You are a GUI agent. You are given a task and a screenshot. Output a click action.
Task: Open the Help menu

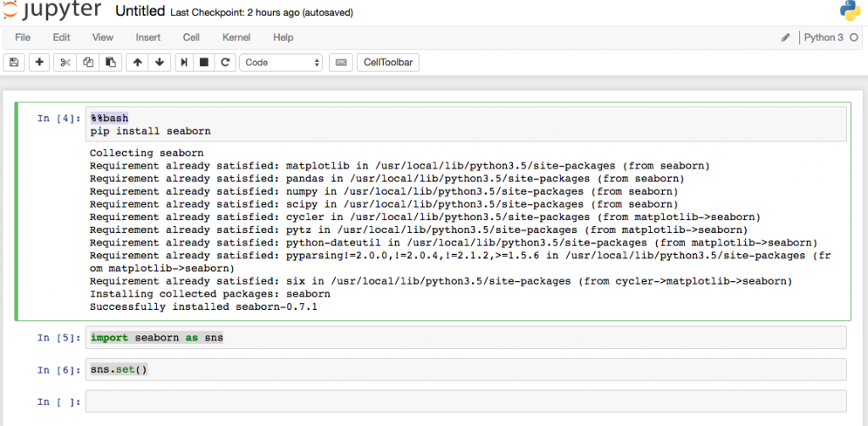click(x=283, y=37)
